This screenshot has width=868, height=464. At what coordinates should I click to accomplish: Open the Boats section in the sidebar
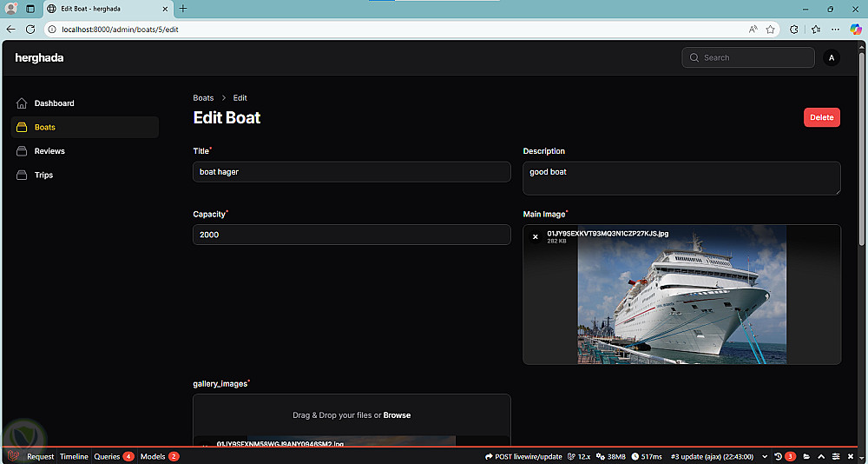(85, 127)
